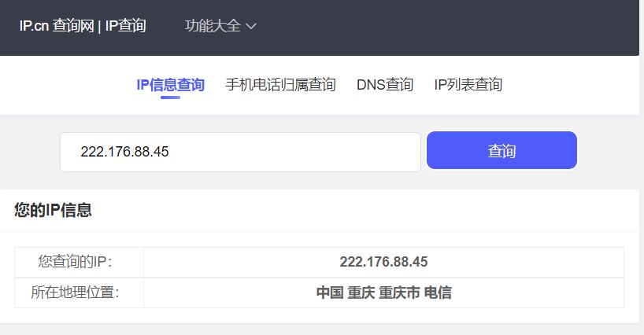Select the 所在地理位置: label cell
The image size is (644, 335).
coord(79,293)
